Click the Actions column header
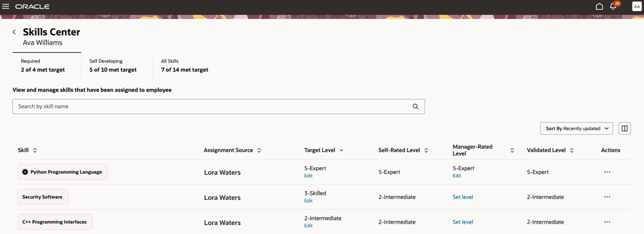This screenshot has height=234, width=644. [x=611, y=150]
